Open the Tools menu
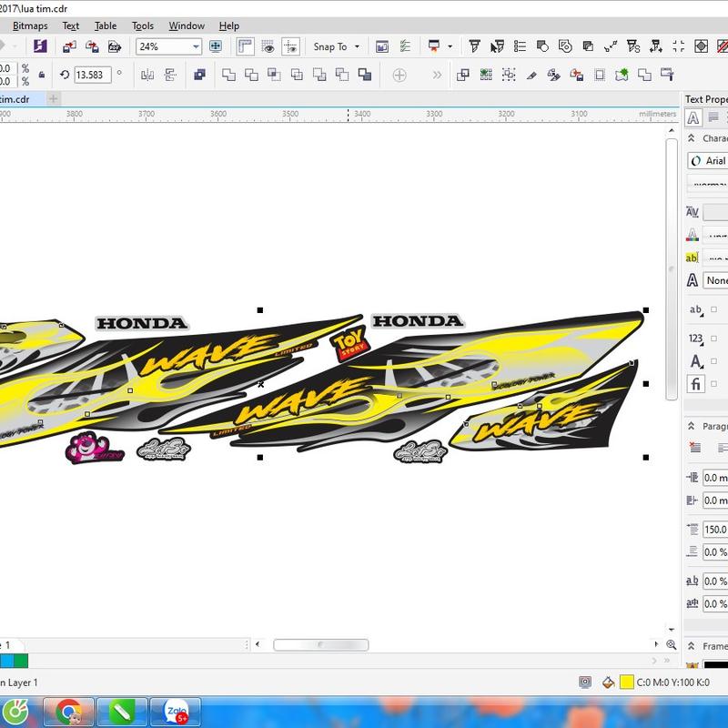 143,26
